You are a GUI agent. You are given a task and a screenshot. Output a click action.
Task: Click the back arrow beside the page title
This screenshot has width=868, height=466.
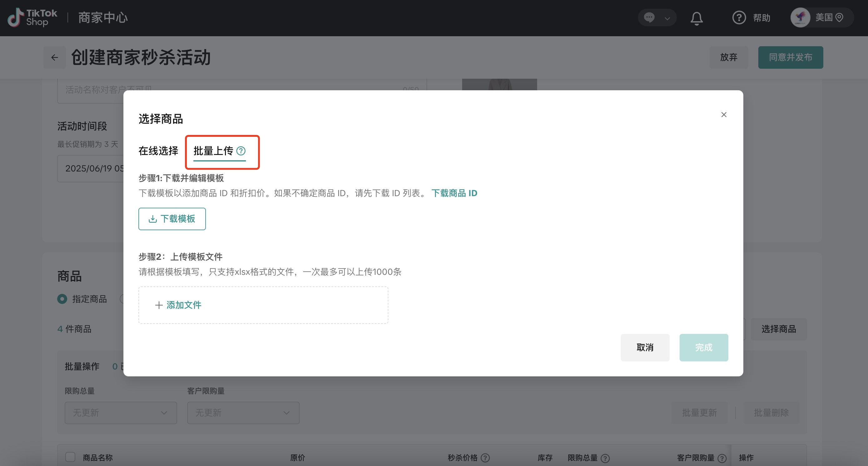pos(55,57)
